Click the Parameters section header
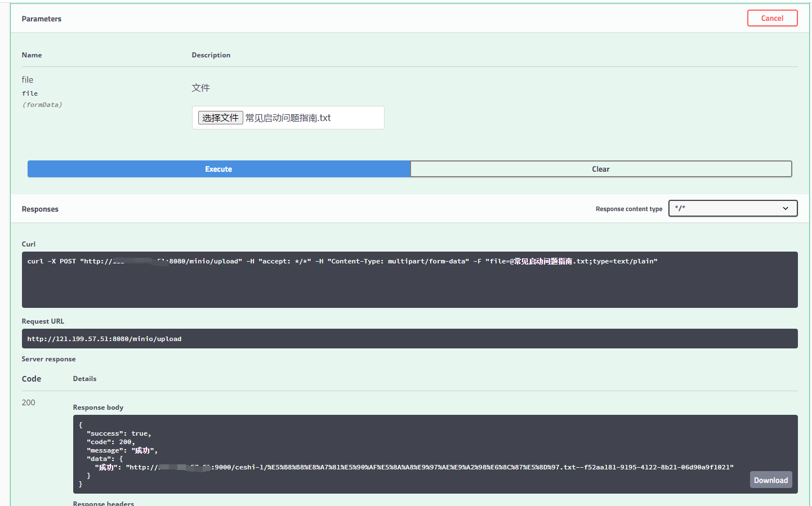The image size is (812, 506). tap(41, 19)
